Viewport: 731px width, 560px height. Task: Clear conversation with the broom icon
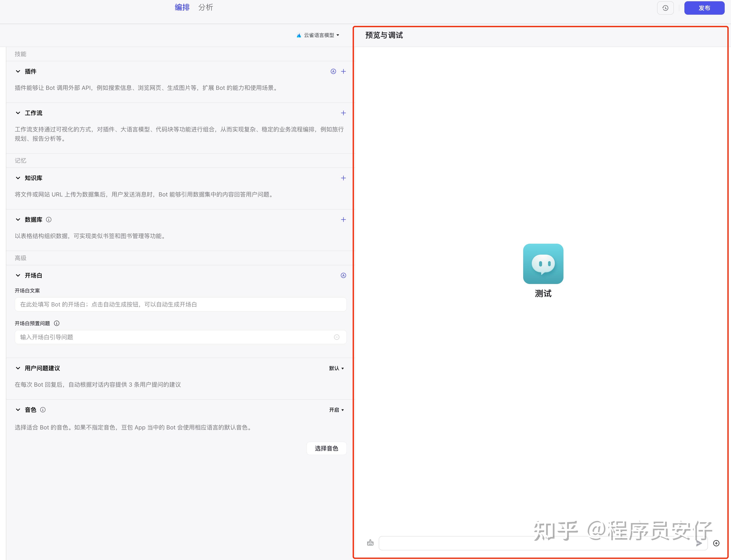(x=370, y=543)
